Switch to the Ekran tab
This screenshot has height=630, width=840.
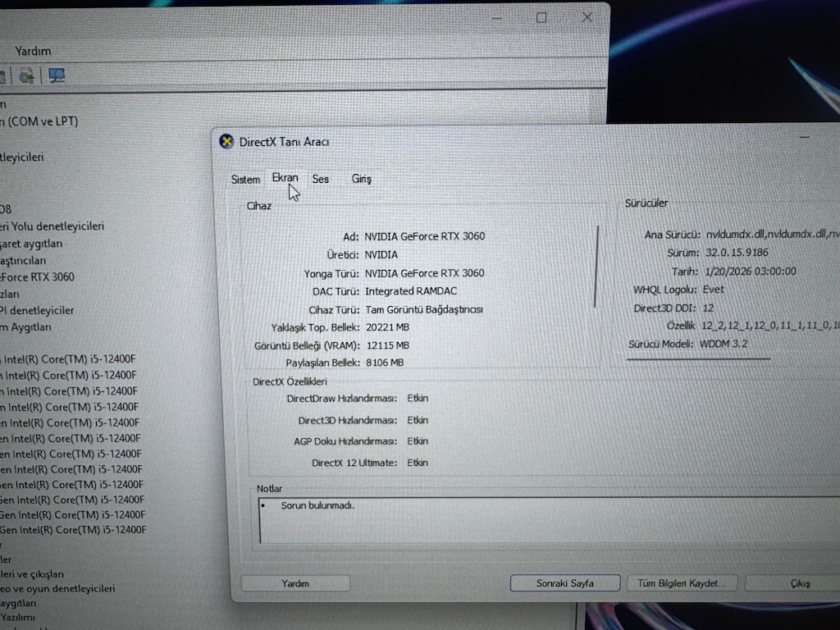[285, 178]
